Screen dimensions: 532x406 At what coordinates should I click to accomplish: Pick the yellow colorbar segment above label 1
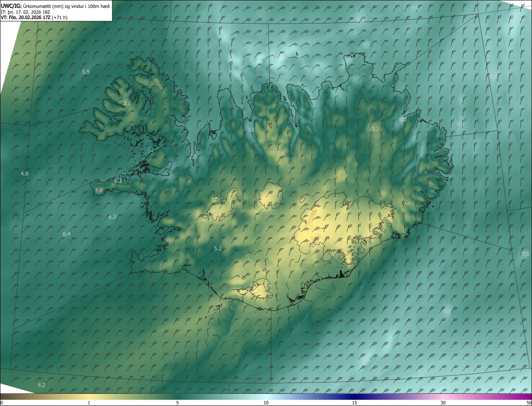89,397
